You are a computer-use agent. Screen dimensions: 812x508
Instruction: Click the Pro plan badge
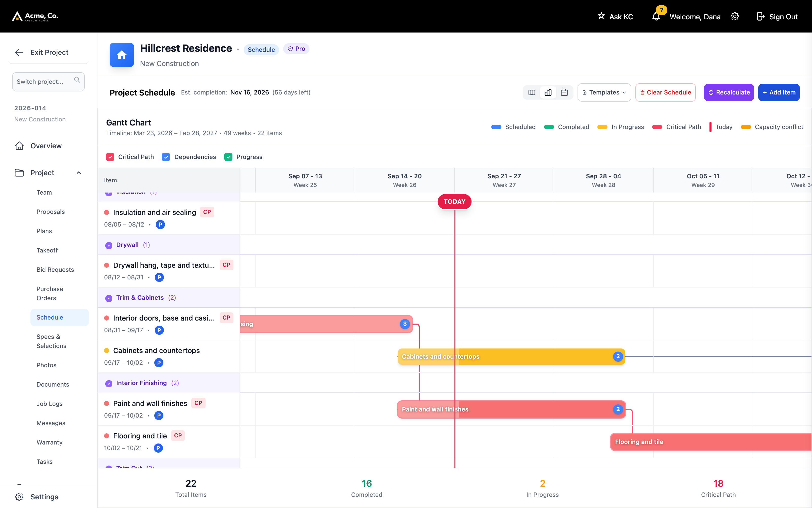tap(296, 49)
